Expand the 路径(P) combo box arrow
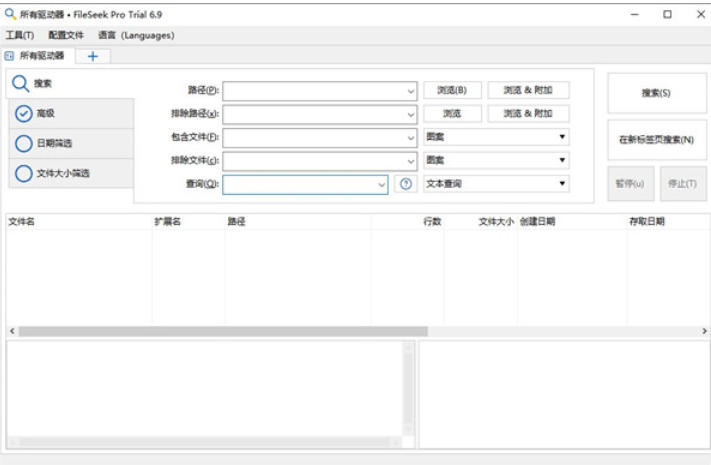The width and height of the screenshot is (711, 465). coord(410,91)
